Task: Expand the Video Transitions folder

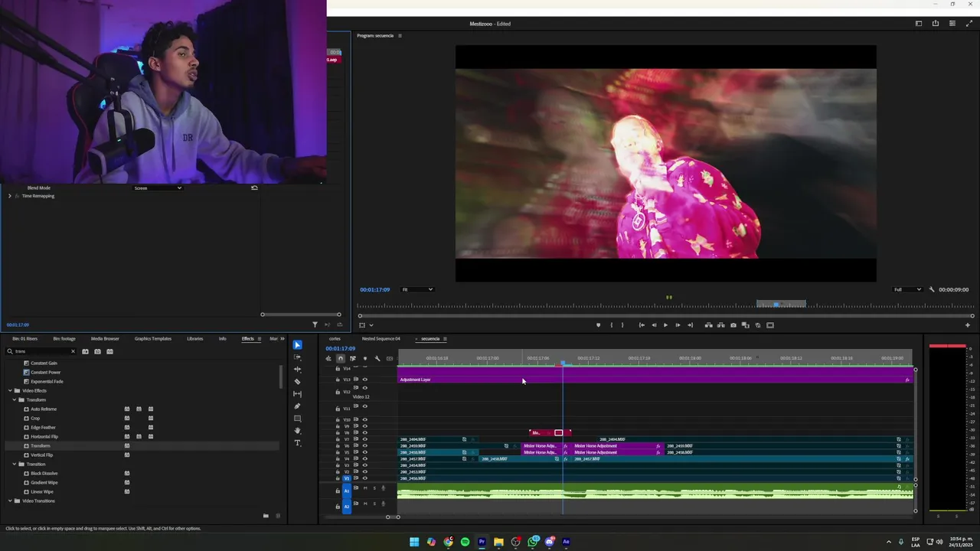Action: (9, 500)
